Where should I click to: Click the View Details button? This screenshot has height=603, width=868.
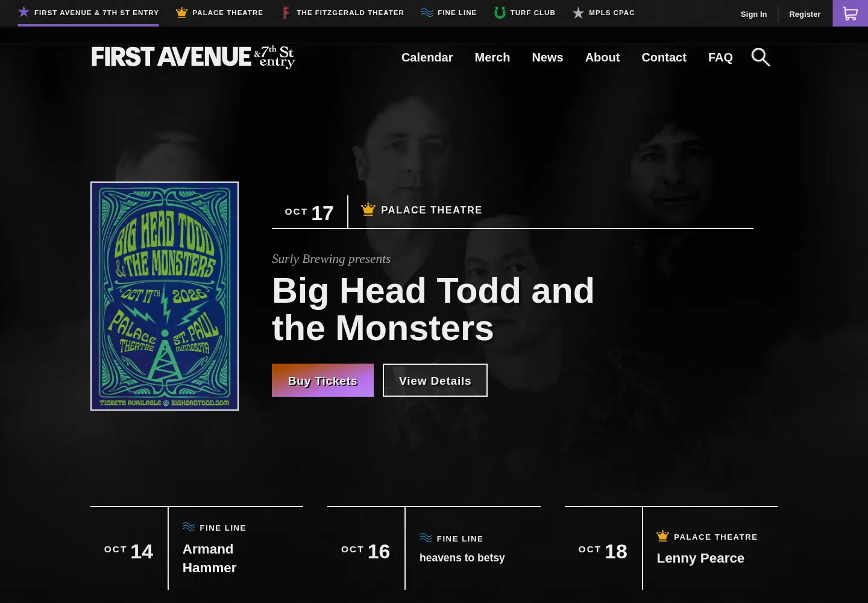click(x=435, y=380)
